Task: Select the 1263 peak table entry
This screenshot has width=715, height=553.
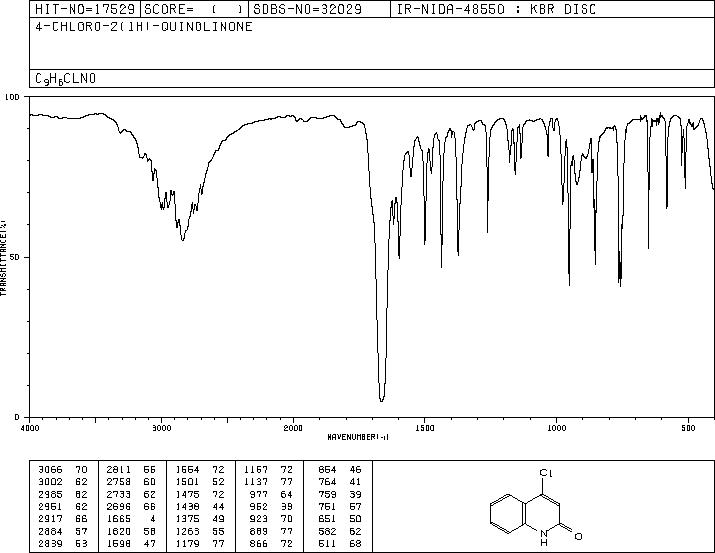Action: pyautogui.click(x=200, y=531)
